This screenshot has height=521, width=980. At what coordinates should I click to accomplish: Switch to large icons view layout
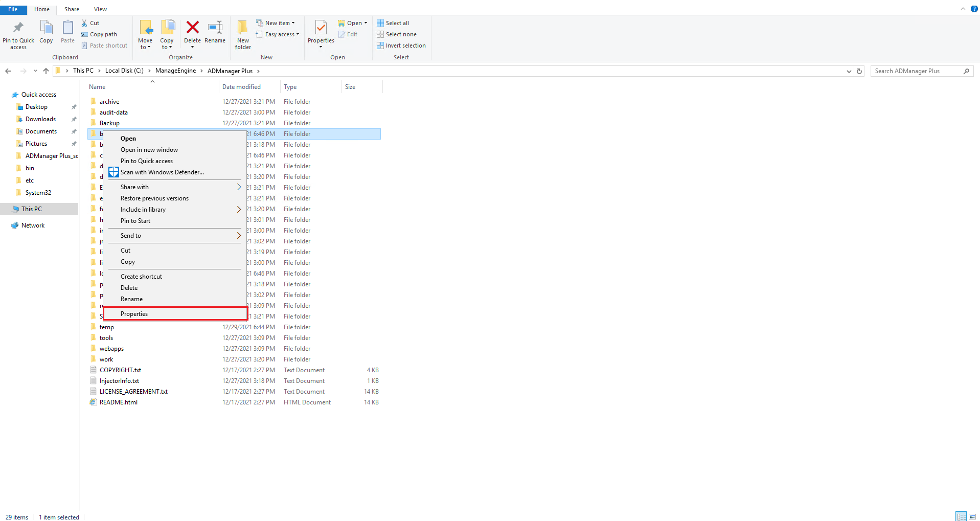(x=972, y=516)
